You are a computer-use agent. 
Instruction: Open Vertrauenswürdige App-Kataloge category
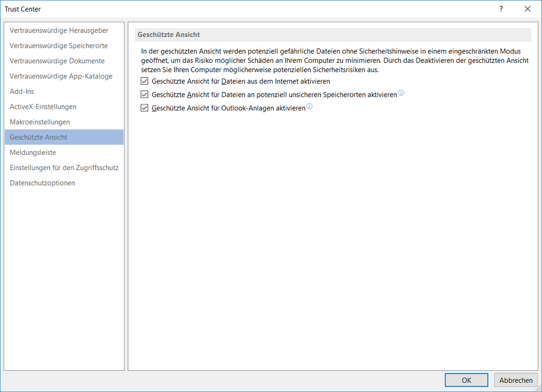[61, 76]
